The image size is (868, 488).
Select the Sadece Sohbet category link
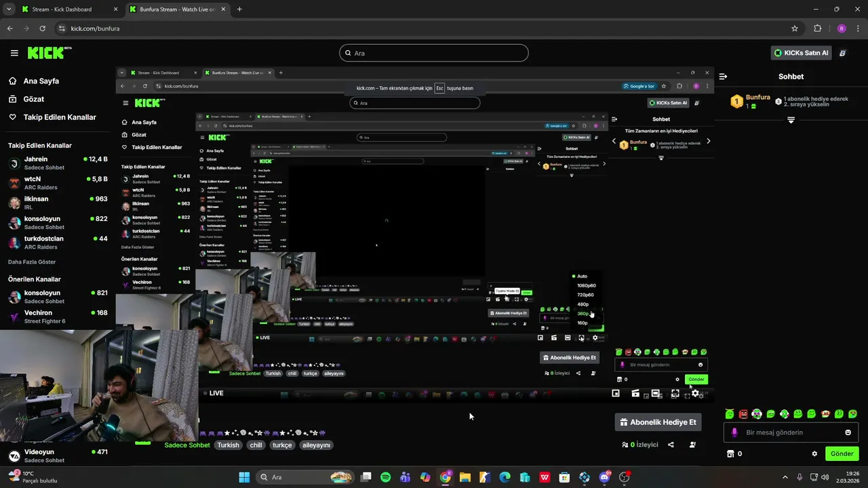click(187, 445)
